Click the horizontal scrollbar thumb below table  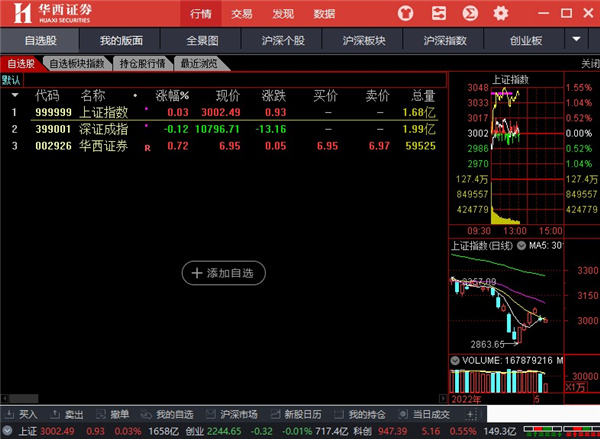tap(24, 398)
